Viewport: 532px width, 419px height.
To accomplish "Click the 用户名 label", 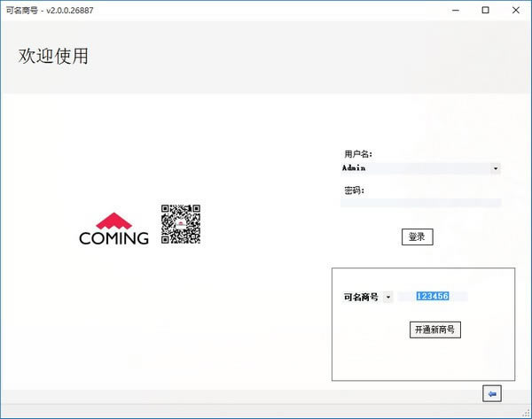I will (357, 154).
